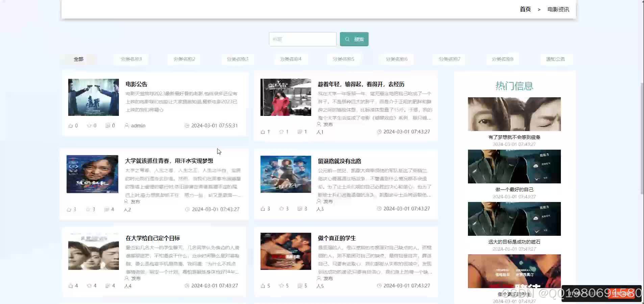Click the magnifier icon in the search button
This screenshot has width=644, height=304.
347,39
